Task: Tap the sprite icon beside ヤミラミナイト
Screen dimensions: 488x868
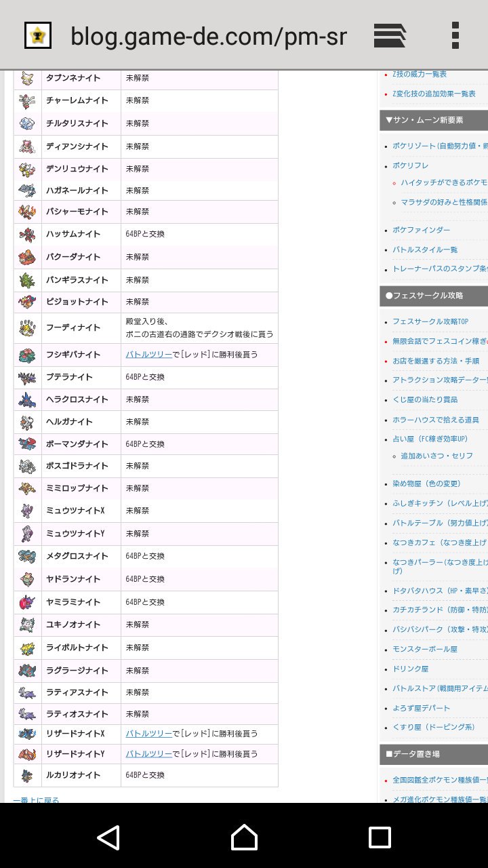Action: tap(27, 602)
